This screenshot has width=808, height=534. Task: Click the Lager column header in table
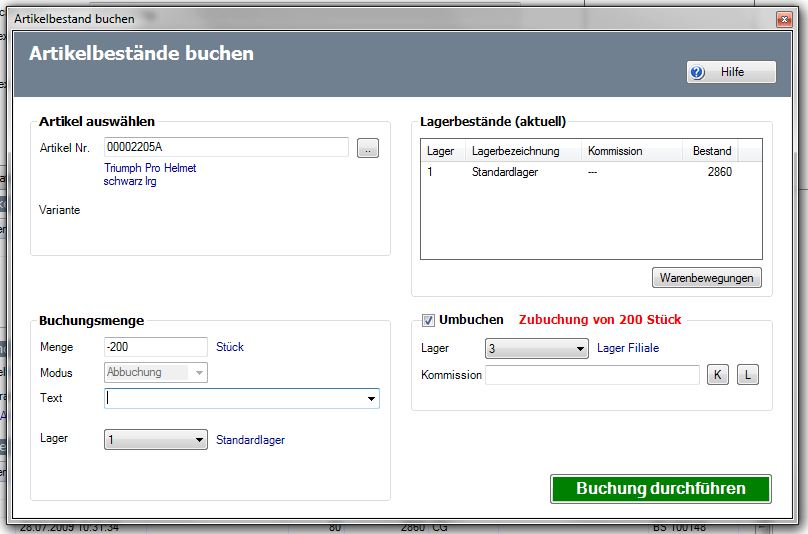(x=442, y=151)
